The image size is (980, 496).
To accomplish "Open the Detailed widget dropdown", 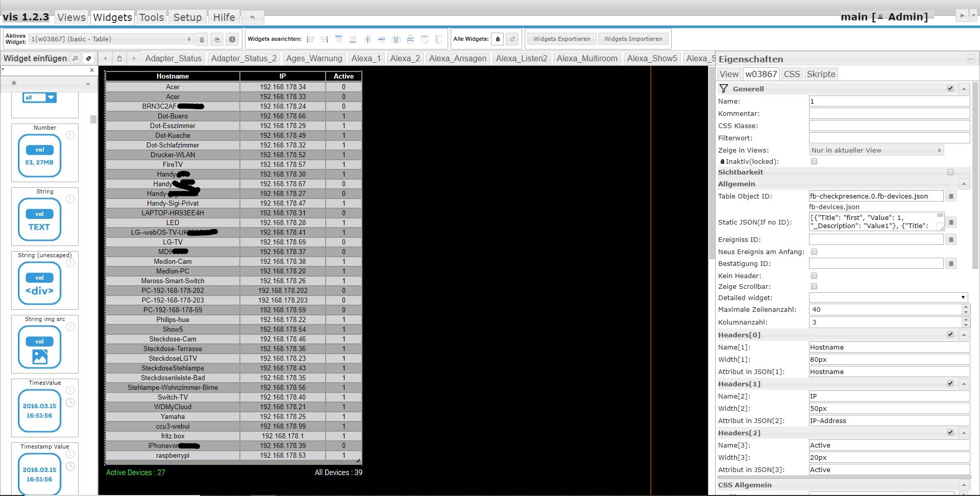I will [888, 297].
